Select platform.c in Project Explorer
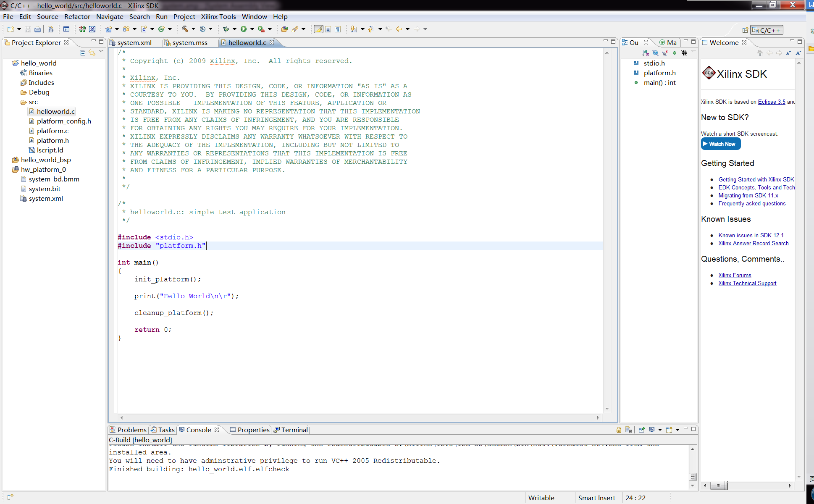This screenshot has height=504, width=814. pyautogui.click(x=53, y=131)
